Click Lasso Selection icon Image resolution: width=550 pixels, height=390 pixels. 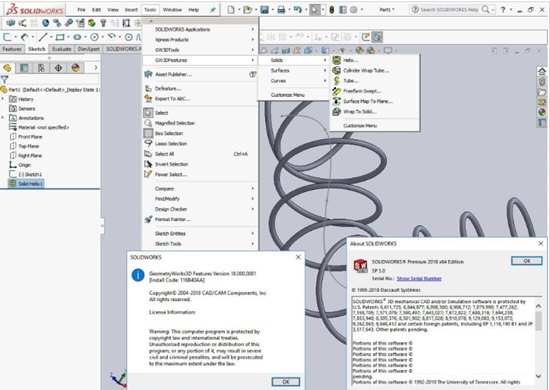point(148,143)
